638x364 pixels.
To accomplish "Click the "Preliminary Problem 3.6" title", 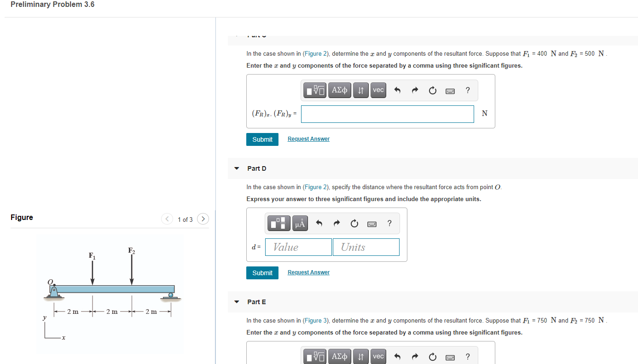I will click(x=52, y=5).
